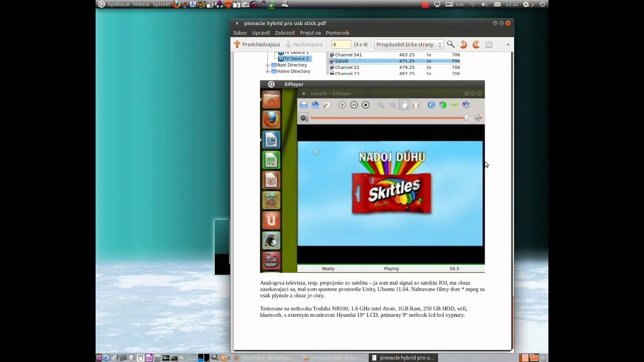Open the Aplikácie panel menu

118,4
